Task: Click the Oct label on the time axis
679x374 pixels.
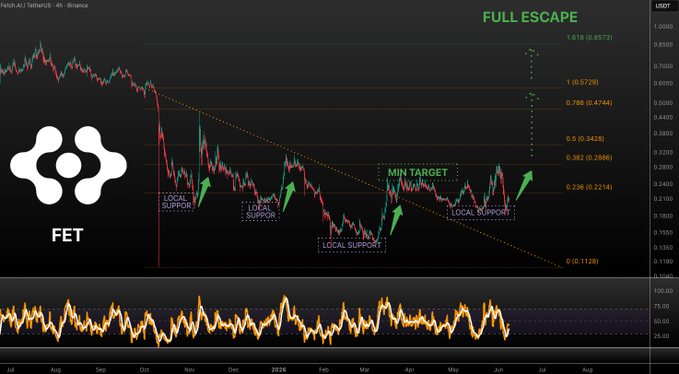Action: [x=145, y=370]
